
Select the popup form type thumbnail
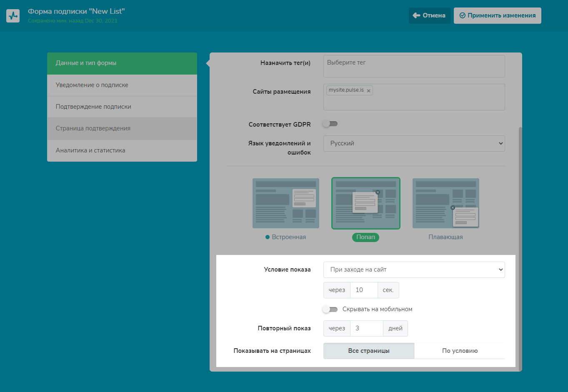point(365,203)
